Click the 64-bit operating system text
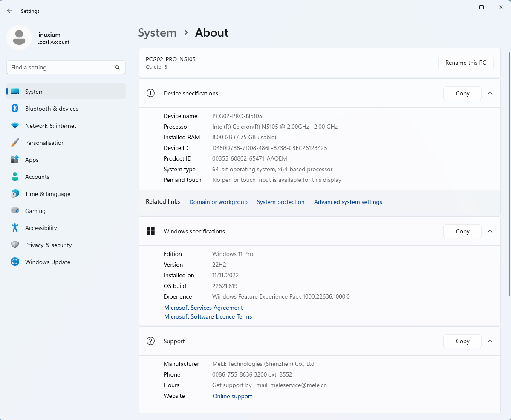This screenshot has height=420, width=511. coord(272,170)
